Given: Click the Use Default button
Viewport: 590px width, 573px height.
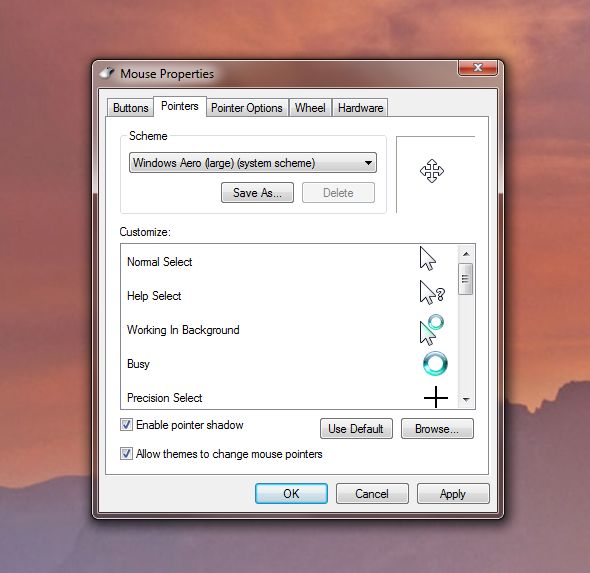Looking at the screenshot, I should [x=356, y=429].
